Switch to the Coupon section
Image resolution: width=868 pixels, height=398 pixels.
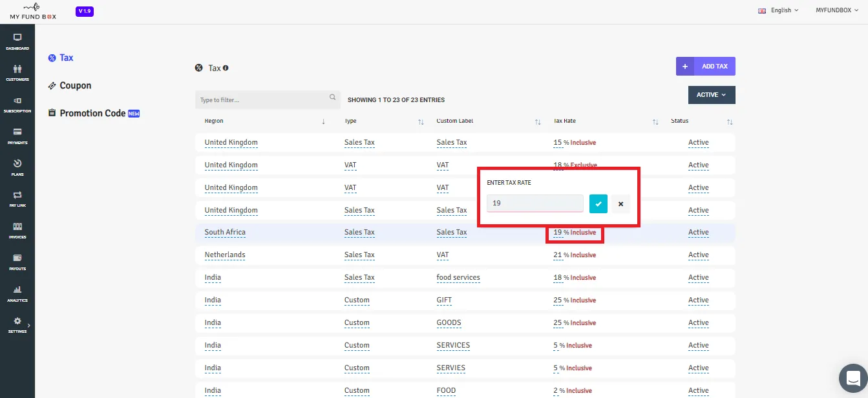pos(70,85)
